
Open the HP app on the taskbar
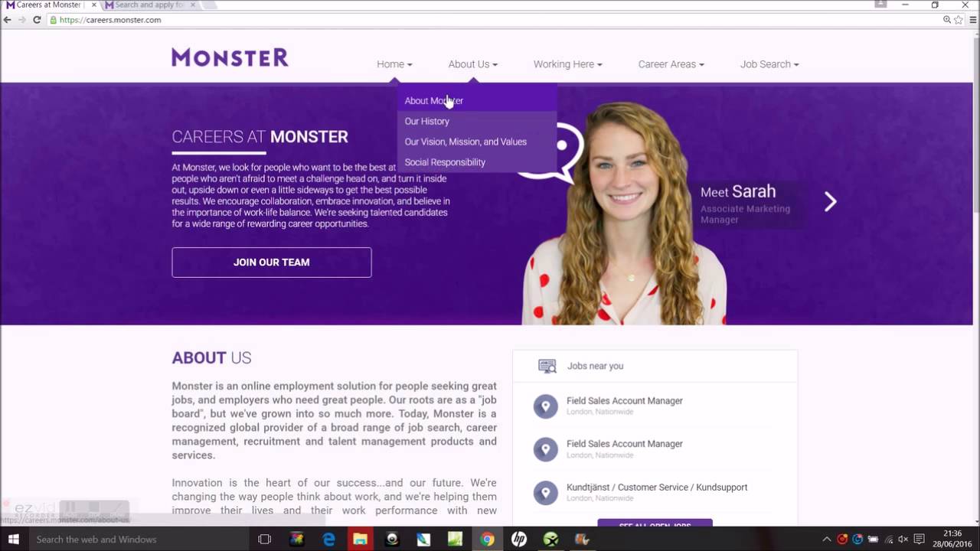518,540
